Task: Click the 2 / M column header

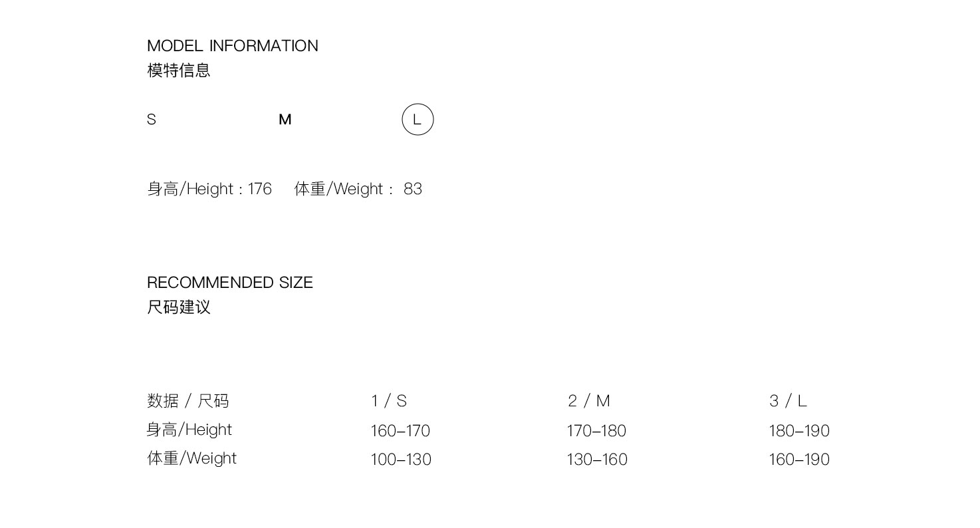Action: [588, 401]
